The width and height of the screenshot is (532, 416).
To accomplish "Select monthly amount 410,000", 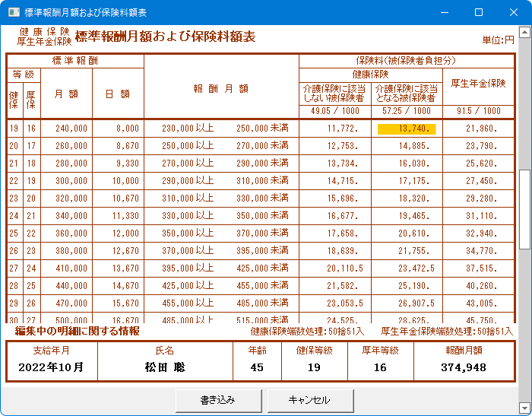I will coord(71,268).
